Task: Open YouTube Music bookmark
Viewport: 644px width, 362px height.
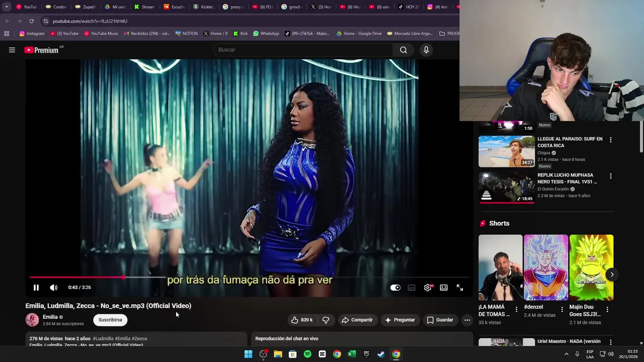Action: [101, 34]
